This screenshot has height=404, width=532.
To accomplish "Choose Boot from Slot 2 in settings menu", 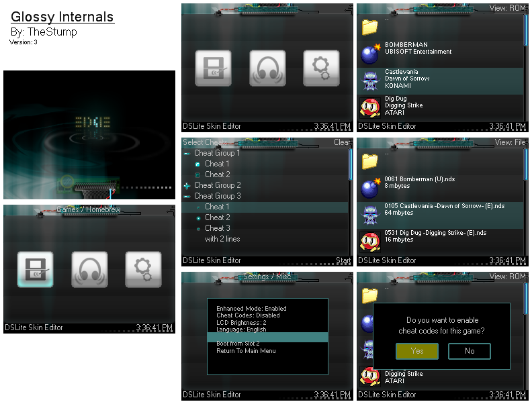I will tap(238, 344).
